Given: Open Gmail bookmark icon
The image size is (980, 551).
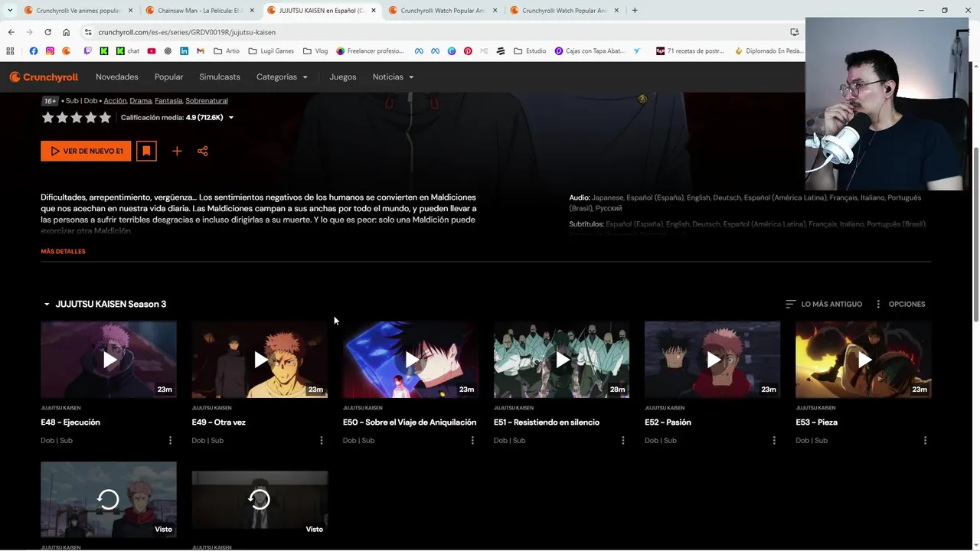Looking at the screenshot, I should click(x=200, y=51).
